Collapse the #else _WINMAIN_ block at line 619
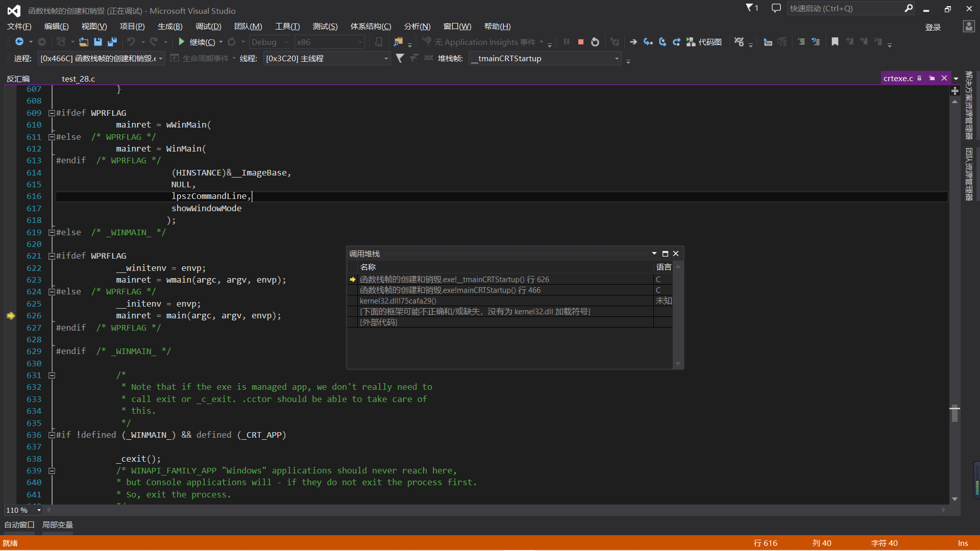980x551 pixels. point(52,233)
